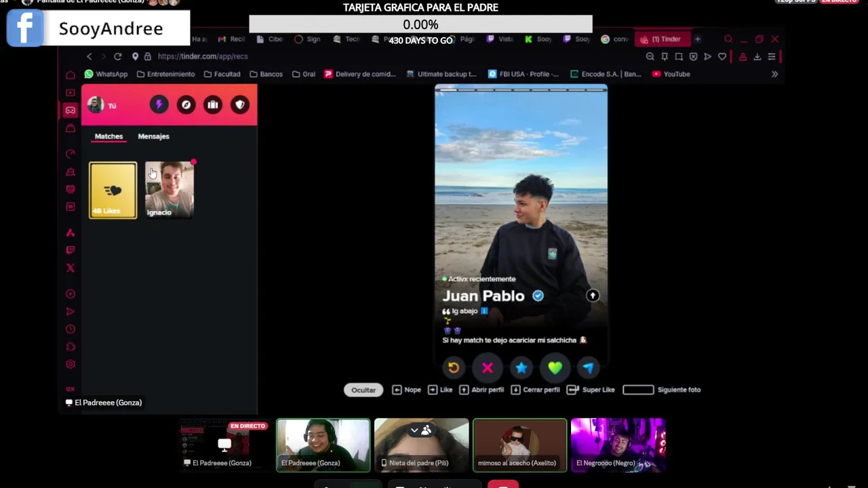The height and width of the screenshot is (488, 868).
Task: Click the purple lightning Boost icon
Action: coord(159,104)
